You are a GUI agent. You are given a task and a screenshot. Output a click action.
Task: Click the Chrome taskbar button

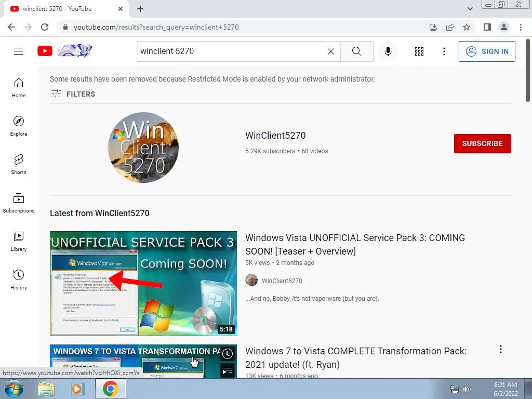[111, 389]
